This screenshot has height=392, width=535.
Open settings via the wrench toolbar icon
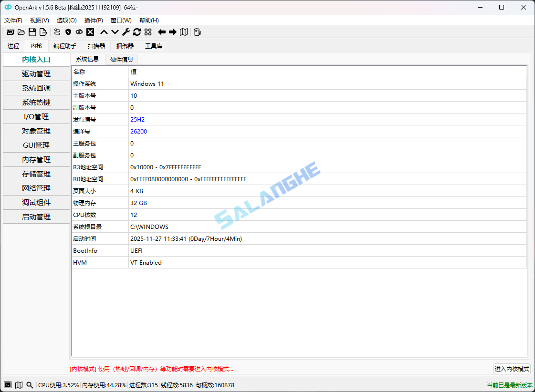click(x=125, y=32)
